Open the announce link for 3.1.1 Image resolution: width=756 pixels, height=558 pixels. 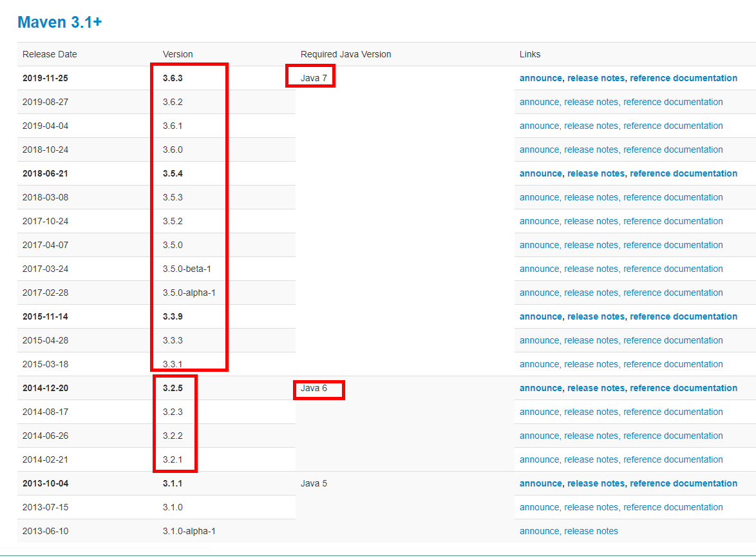(540, 484)
